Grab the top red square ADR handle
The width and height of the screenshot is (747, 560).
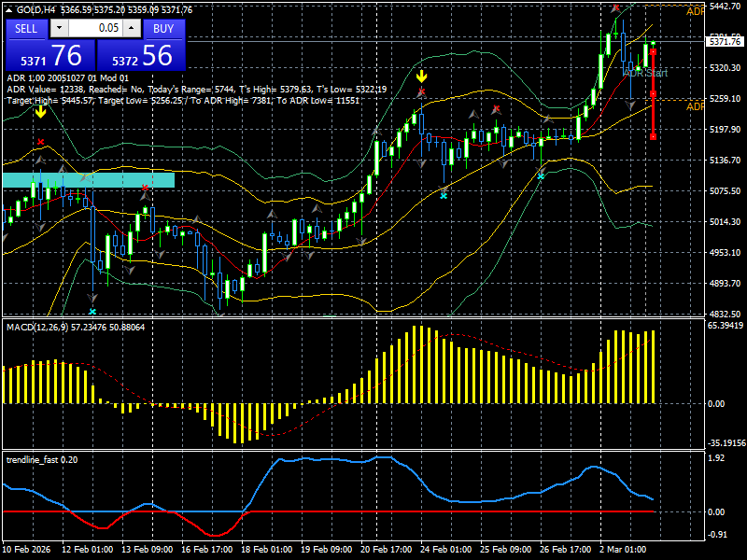point(653,51)
